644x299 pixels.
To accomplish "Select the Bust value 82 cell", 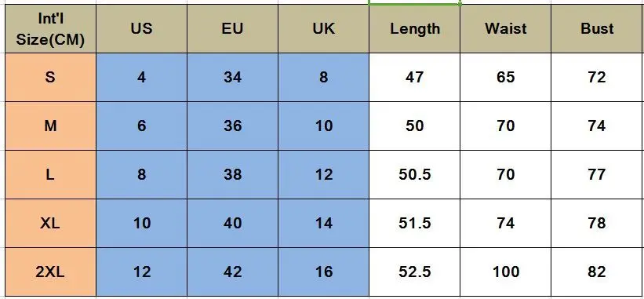I will (x=598, y=272).
